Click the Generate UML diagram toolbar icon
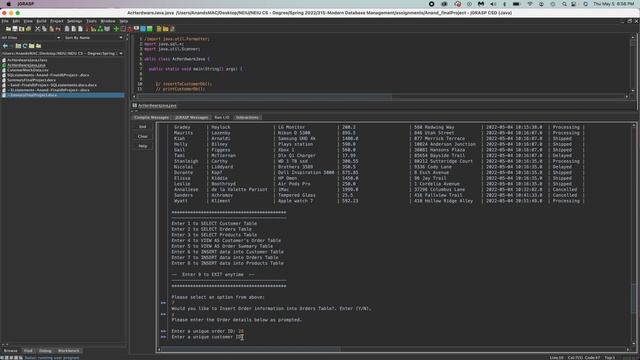 tap(100, 29)
